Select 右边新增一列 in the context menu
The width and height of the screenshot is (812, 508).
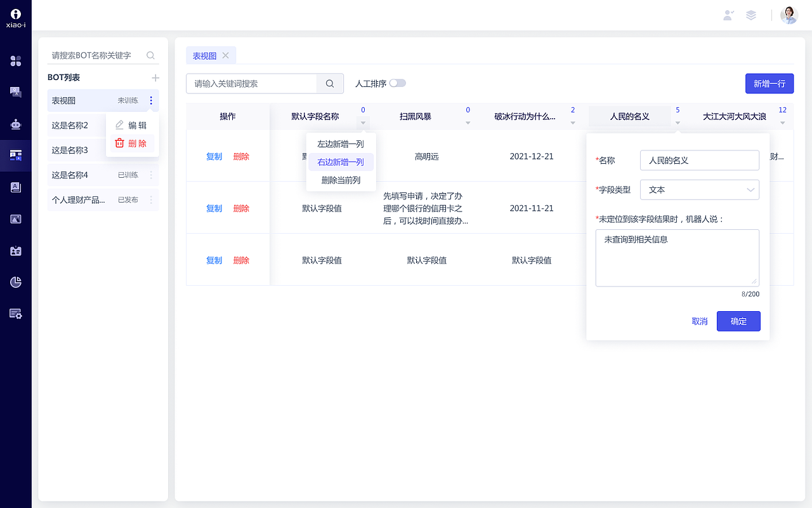pyautogui.click(x=341, y=162)
